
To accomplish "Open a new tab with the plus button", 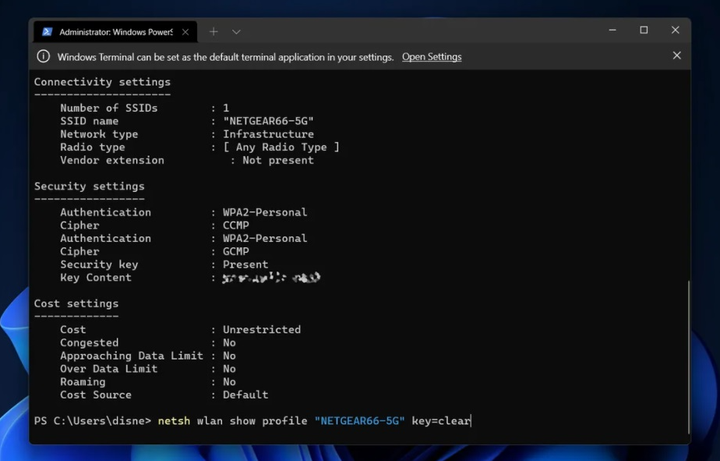I will click(213, 32).
